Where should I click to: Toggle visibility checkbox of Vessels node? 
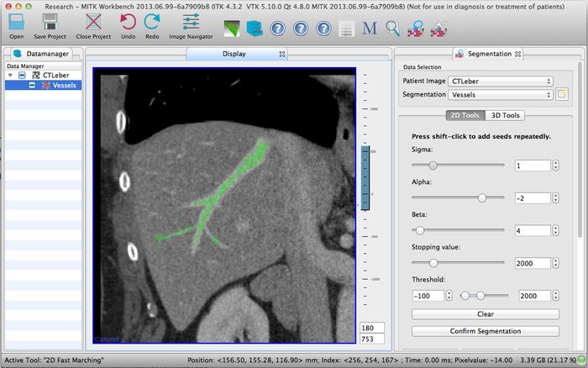click(x=32, y=85)
